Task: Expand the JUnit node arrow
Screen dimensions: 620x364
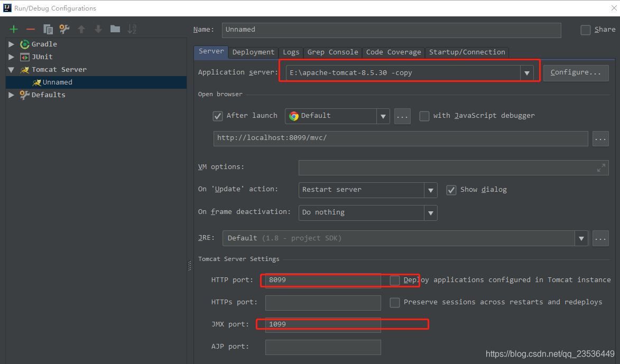Action: tap(12, 57)
